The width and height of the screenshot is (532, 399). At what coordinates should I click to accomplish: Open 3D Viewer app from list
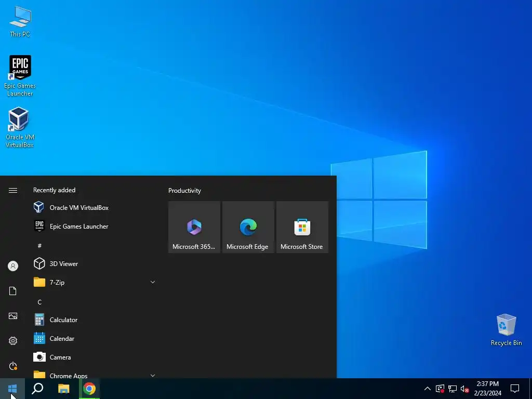[x=95, y=263]
